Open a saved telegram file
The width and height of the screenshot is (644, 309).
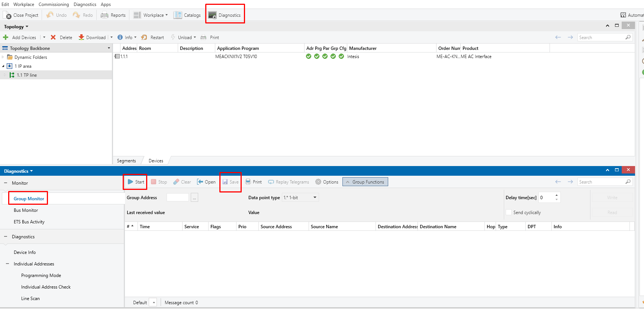206,182
